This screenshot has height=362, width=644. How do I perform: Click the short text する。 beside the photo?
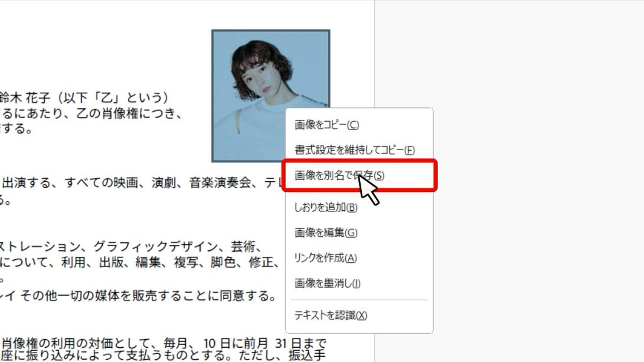(16, 129)
